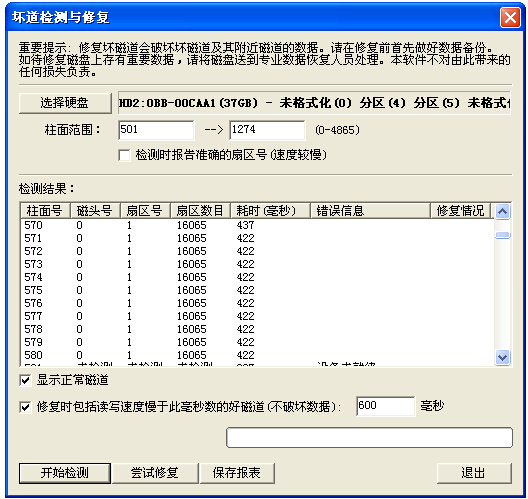The width and height of the screenshot is (528, 499).
Task: Click the 600 milliseconds input field
Action: coord(386,406)
